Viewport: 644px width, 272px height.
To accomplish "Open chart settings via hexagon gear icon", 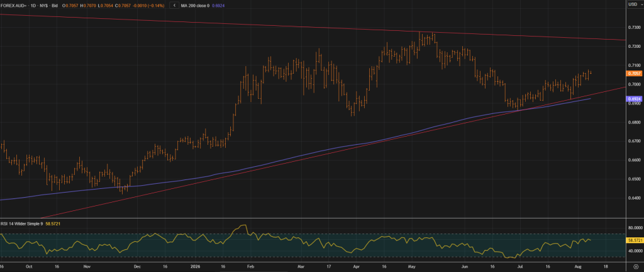I will point(635,268).
